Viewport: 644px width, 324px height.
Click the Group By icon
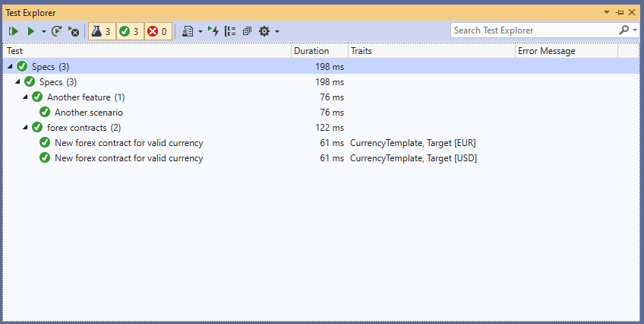230,31
